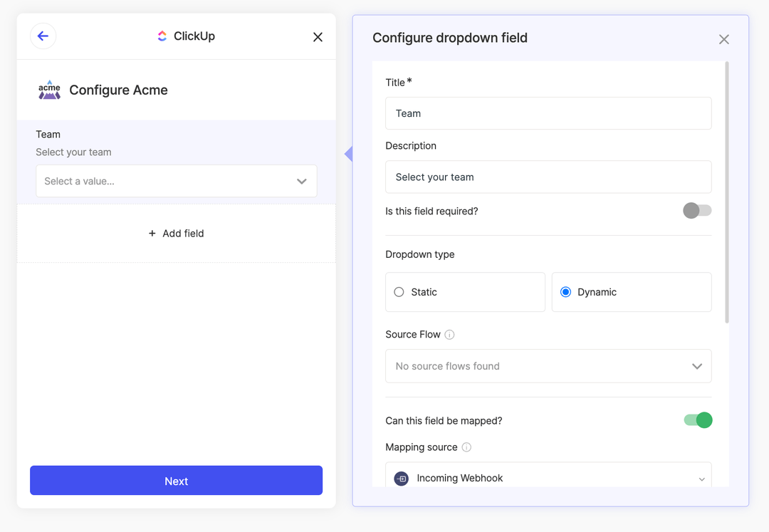
Task: Click the Acme logo icon
Action: coord(50,90)
